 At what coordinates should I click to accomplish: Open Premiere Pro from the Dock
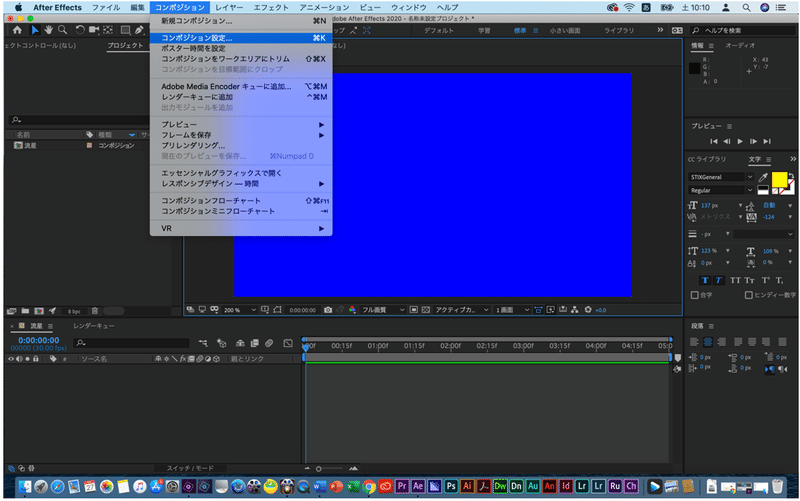tap(402, 486)
